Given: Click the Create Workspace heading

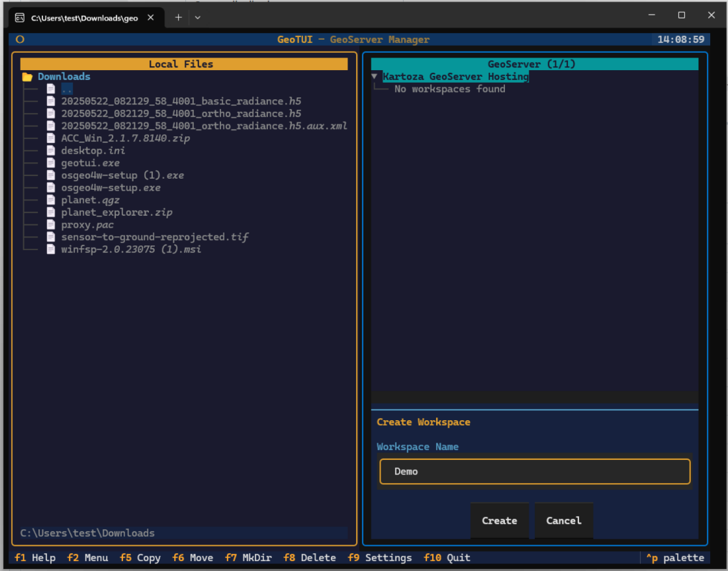Looking at the screenshot, I should click(424, 422).
